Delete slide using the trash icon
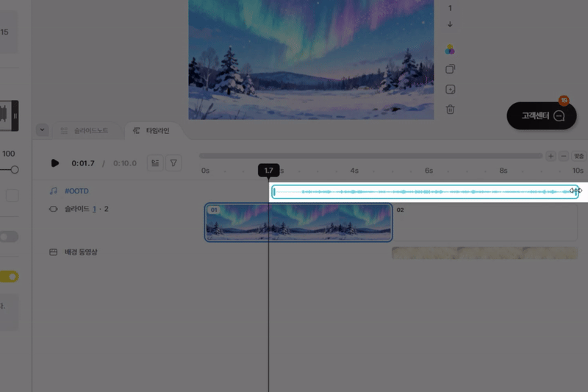Screen dimensions: 588x392 click(x=450, y=110)
